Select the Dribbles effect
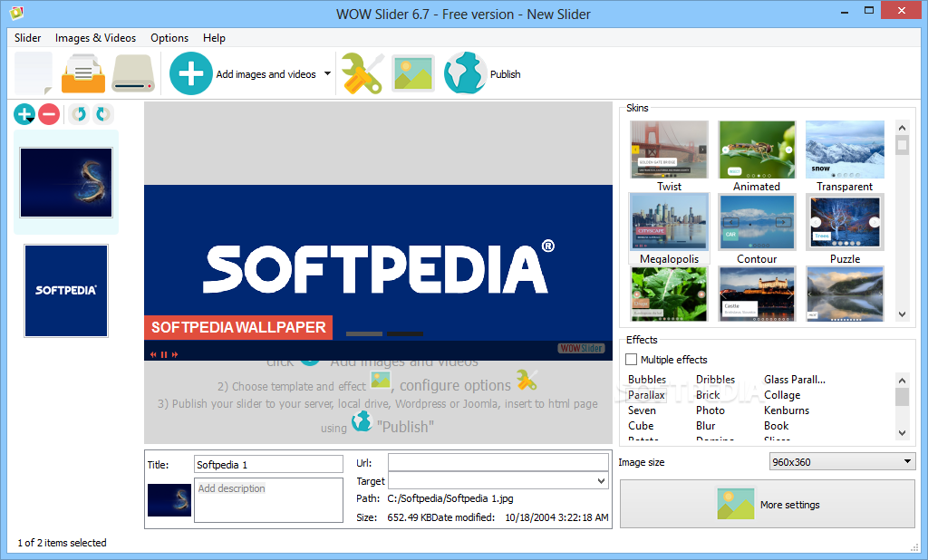 (715, 380)
